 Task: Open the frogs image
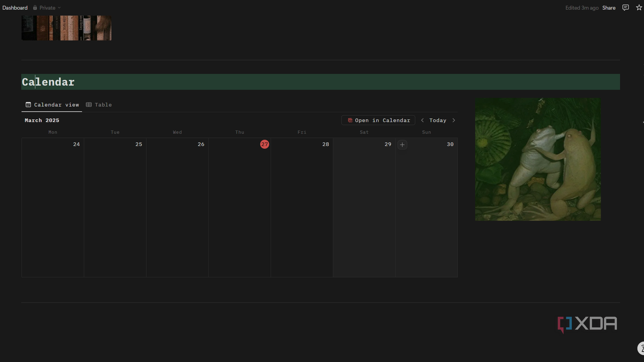coord(538,159)
